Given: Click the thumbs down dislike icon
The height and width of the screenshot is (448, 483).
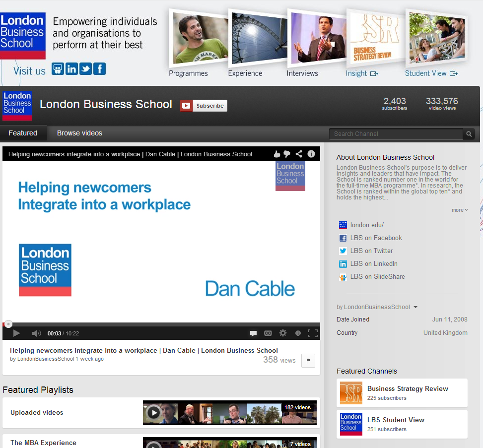Looking at the screenshot, I should (x=287, y=154).
